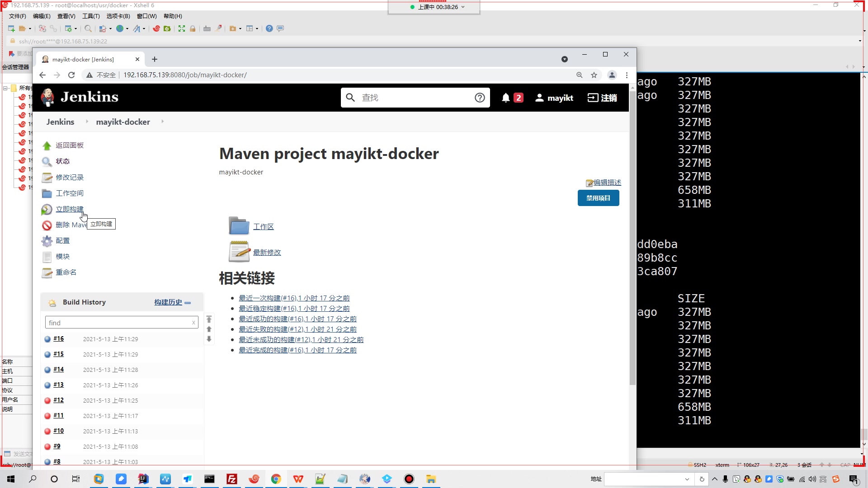Jump to top of build history arrow
This screenshot has height=488, width=868.
click(x=209, y=319)
